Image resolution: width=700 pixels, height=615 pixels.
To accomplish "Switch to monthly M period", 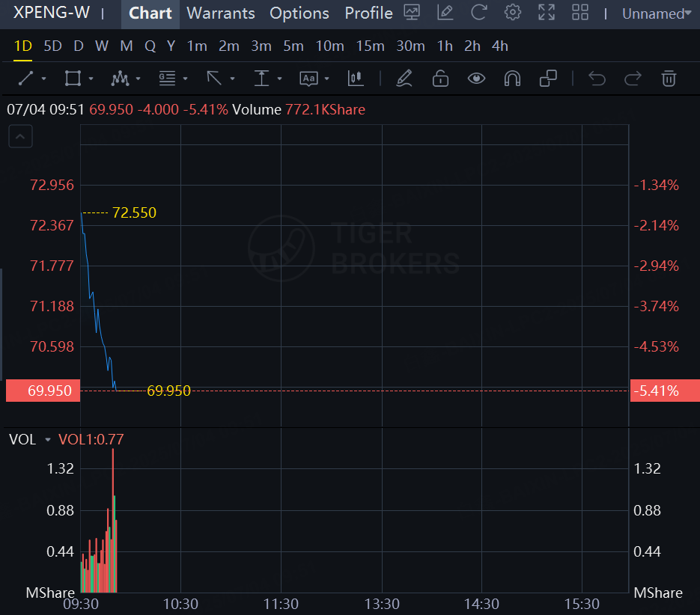I will 127,46.
